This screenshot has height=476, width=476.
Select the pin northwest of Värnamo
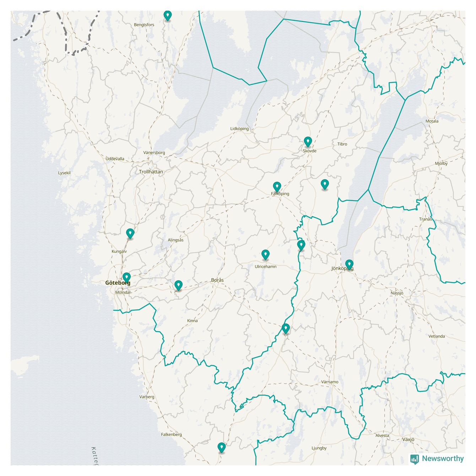(286, 329)
